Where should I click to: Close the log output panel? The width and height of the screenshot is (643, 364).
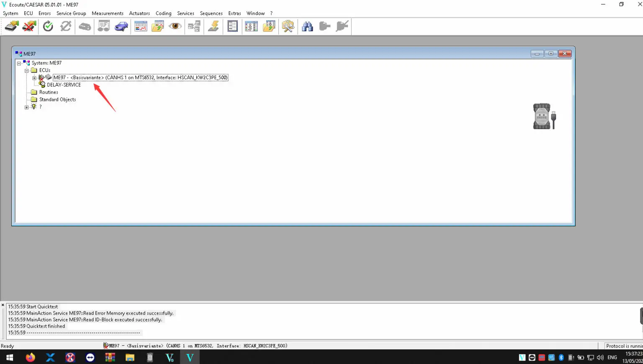pos(3,305)
